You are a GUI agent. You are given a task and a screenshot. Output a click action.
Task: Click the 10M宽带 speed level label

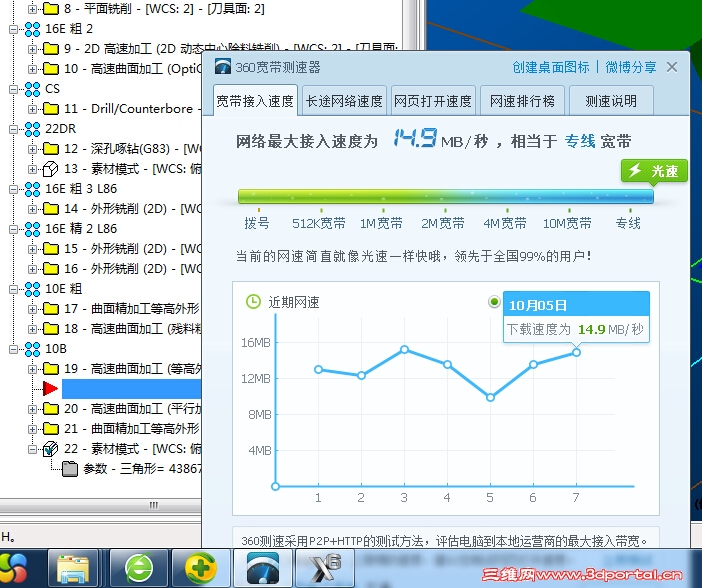pyautogui.click(x=567, y=223)
